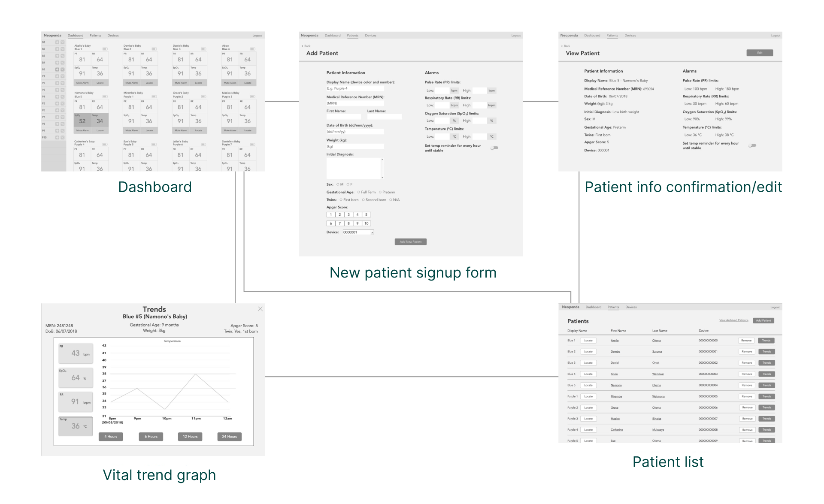Click the temperature icon in sidebar row P3
Viewport: 824px width, 504px height.
point(63,90)
